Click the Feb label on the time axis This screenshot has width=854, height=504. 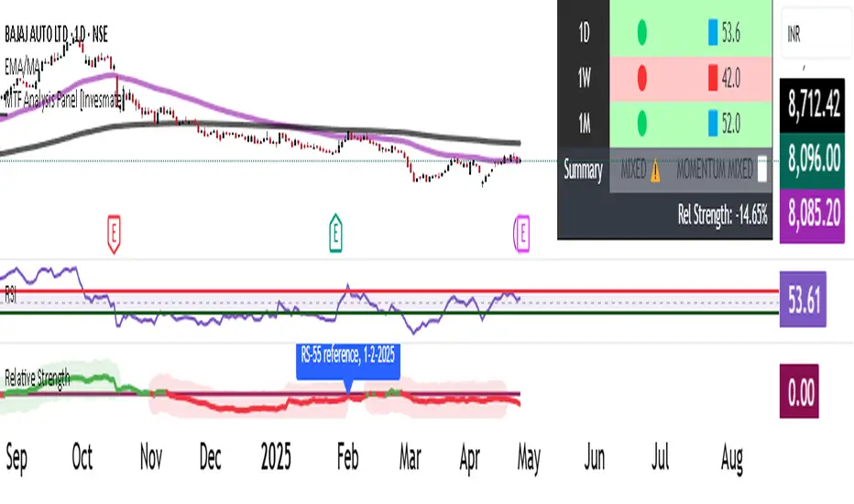pos(347,456)
